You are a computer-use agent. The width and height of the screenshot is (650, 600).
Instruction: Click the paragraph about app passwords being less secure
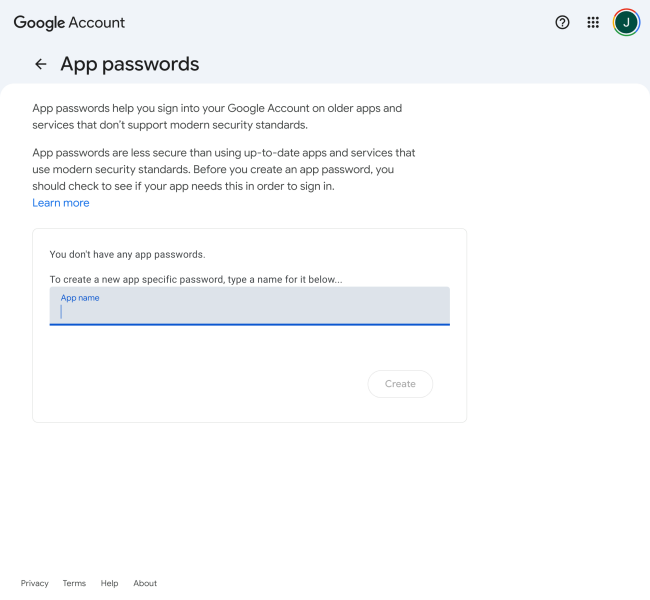223,169
